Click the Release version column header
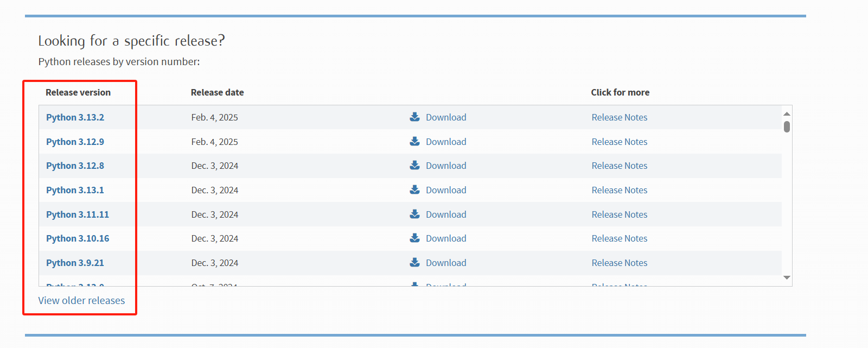This screenshot has width=868, height=348. pos(78,92)
